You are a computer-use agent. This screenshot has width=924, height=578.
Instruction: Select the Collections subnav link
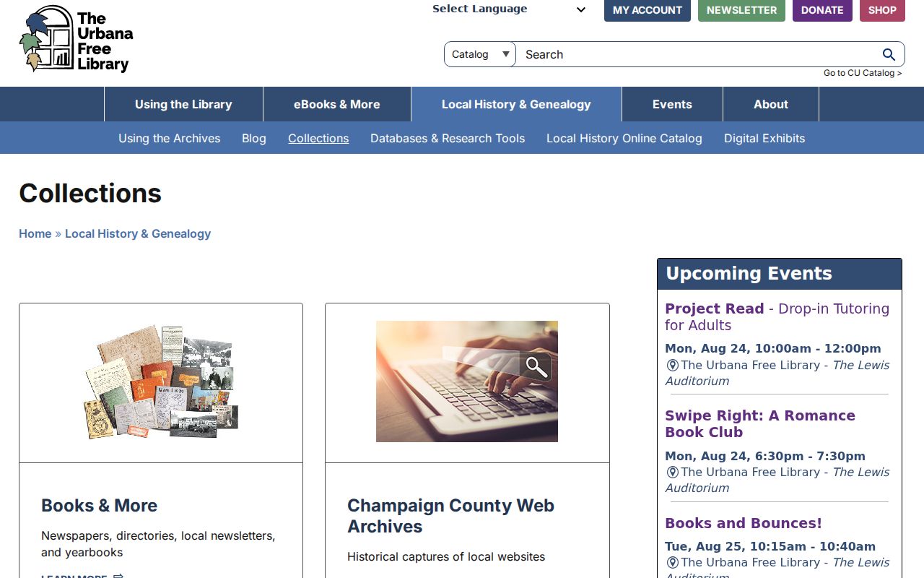click(x=318, y=138)
